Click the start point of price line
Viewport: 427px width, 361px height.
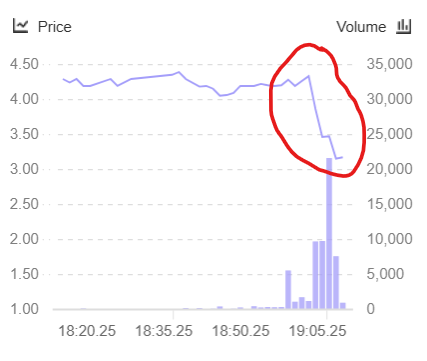click(x=63, y=79)
